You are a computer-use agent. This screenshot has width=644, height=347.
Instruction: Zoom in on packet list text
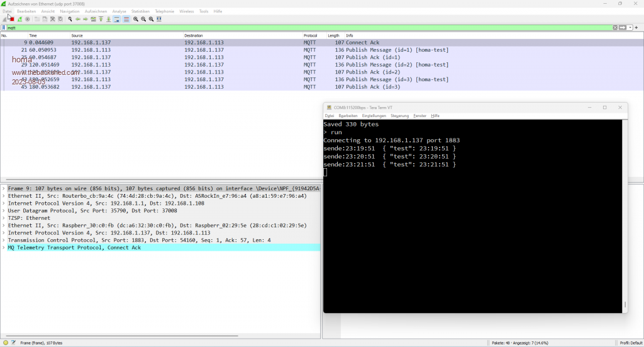click(136, 20)
